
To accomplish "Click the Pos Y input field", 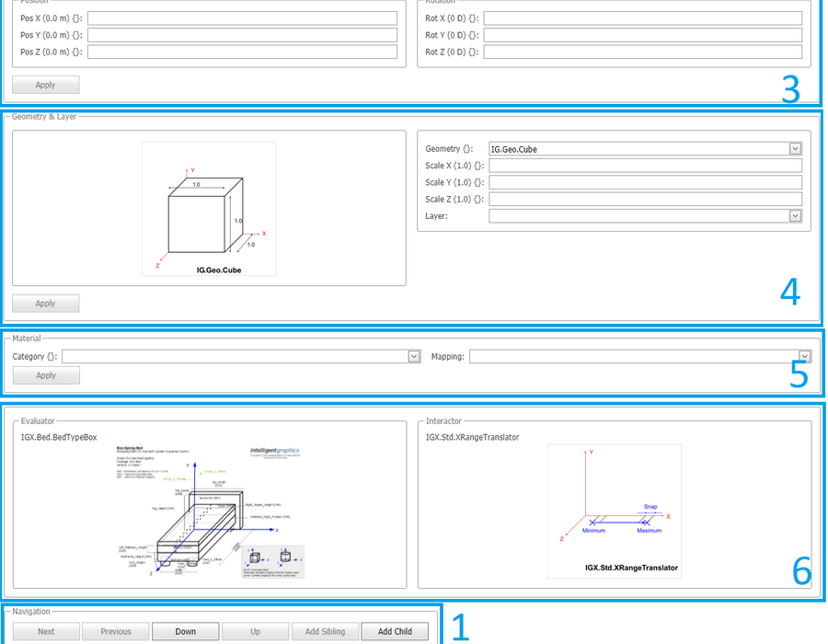I will (242, 35).
